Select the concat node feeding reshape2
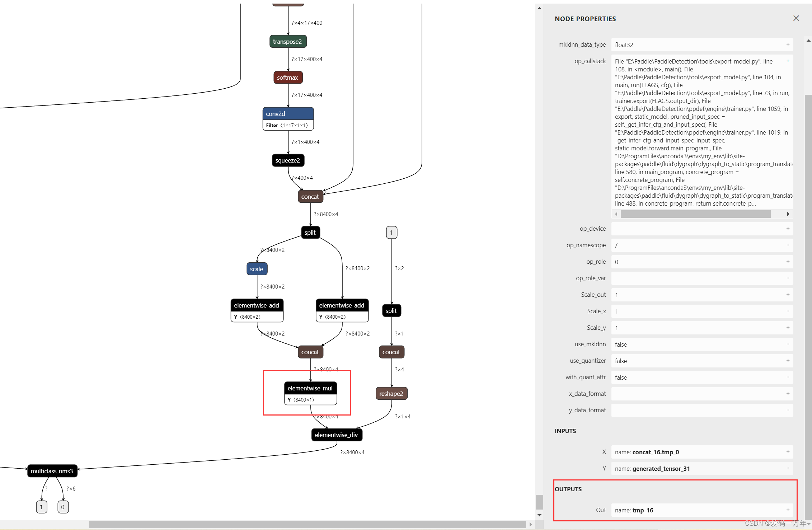812x530 pixels. [x=391, y=352]
